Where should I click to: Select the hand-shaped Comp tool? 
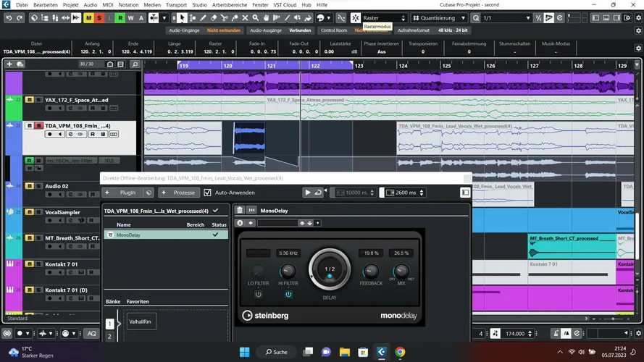click(x=266, y=18)
